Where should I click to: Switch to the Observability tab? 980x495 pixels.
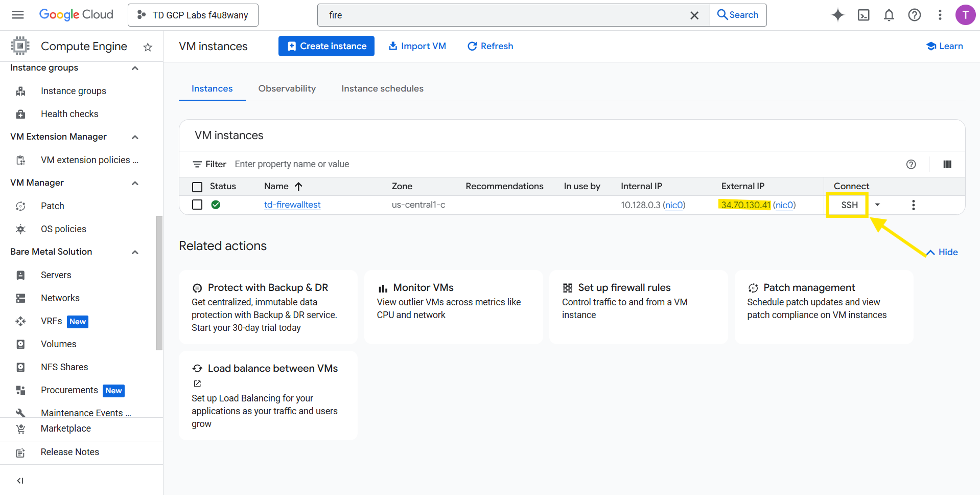coord(287,88)
